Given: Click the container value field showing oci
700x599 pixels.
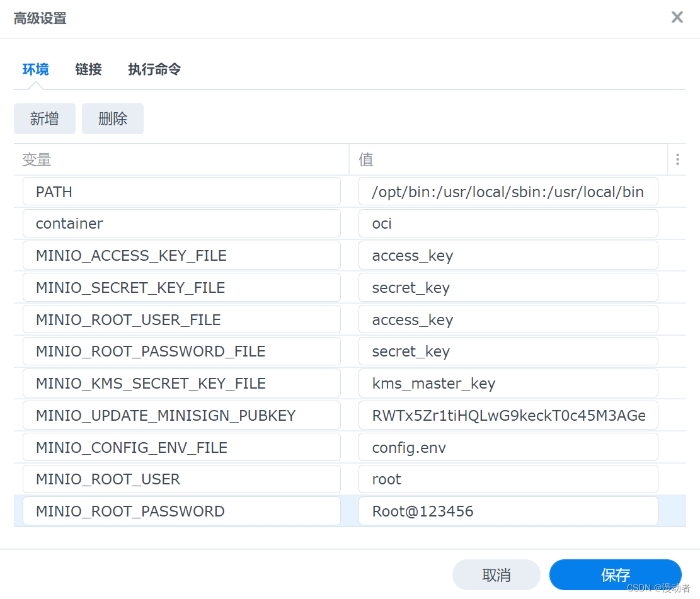Looking at the screenshot, I should tap(508, 223).
